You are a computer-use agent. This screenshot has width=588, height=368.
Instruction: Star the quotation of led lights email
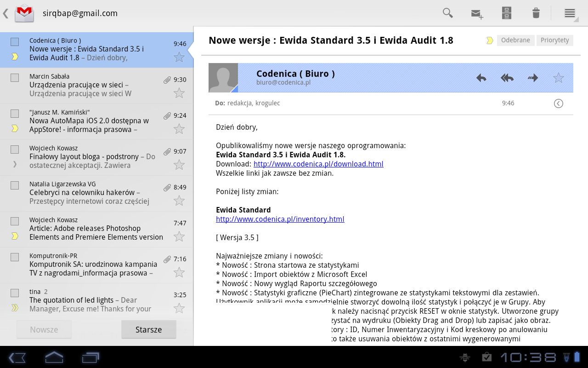[x=179, y=308]
